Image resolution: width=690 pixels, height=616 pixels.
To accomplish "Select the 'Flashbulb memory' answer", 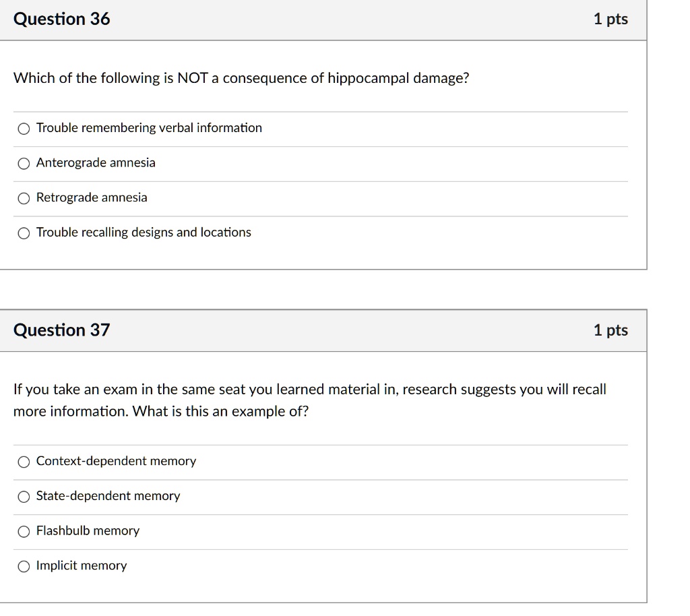I will click(x=24, y=531).
